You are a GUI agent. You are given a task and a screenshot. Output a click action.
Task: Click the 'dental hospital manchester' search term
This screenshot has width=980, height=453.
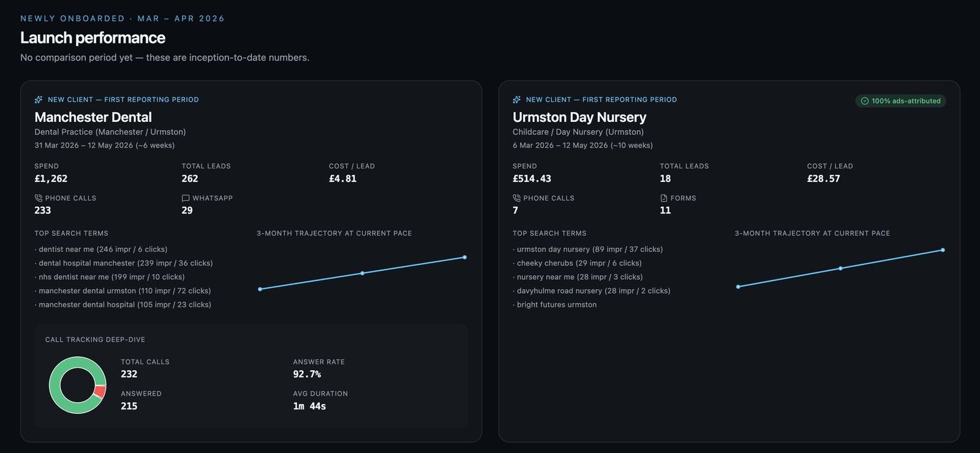click(124, 263)
